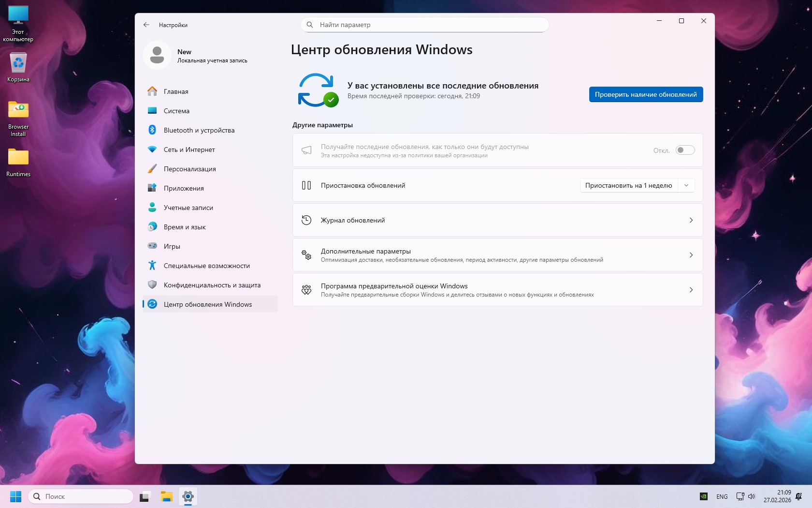The height and width of the screenshot is (508, 812).
Task: Select Система in the sidebar menu
Action: click(176, 111)
